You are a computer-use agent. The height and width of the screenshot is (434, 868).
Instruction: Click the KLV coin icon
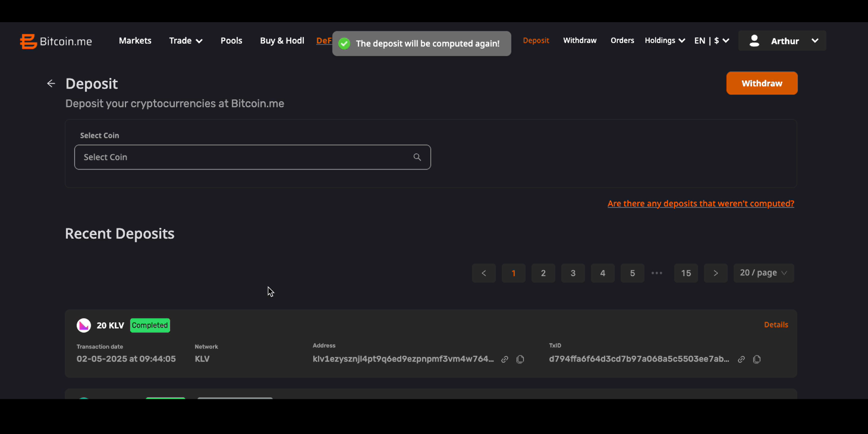(x=84, y=325)
